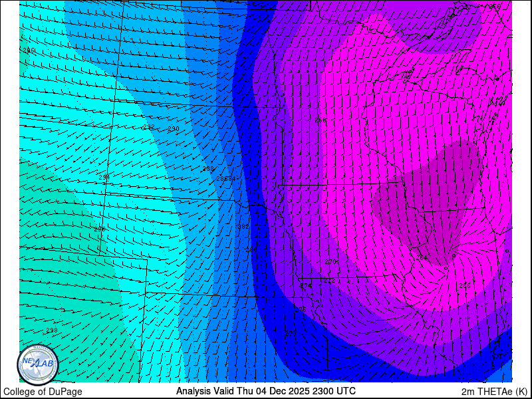Click the Analysis Valid Thu 04 Dec 2025 timestamp
The width and height of the screenshot is (532, 399).
point(265,390)
